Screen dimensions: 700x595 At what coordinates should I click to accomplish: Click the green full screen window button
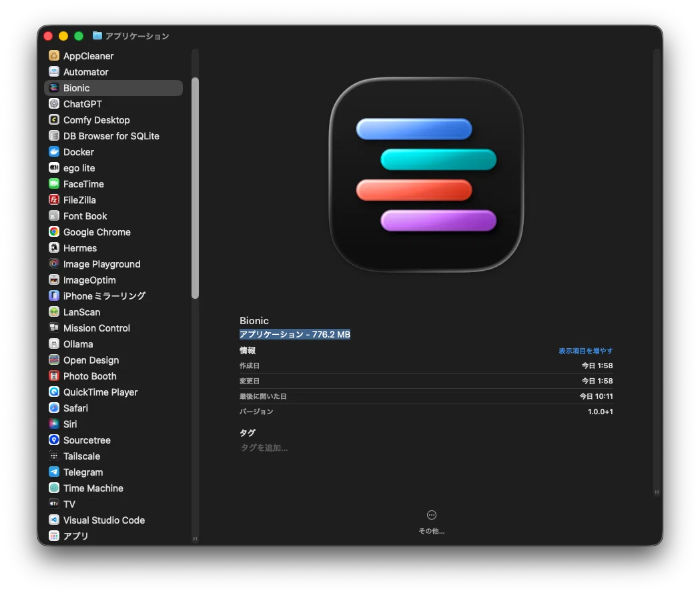pos(79,36)
